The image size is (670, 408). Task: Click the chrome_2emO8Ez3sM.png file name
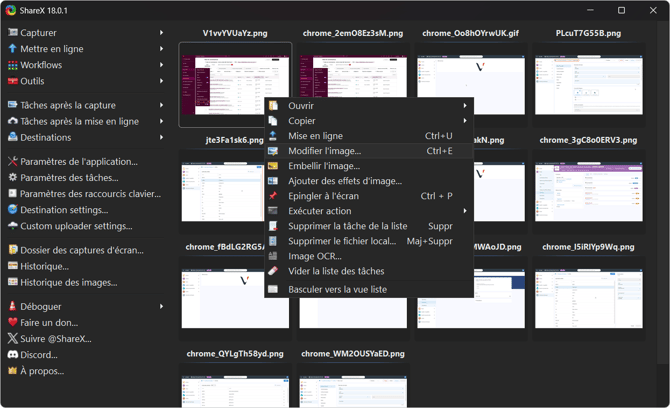[353, 33]
